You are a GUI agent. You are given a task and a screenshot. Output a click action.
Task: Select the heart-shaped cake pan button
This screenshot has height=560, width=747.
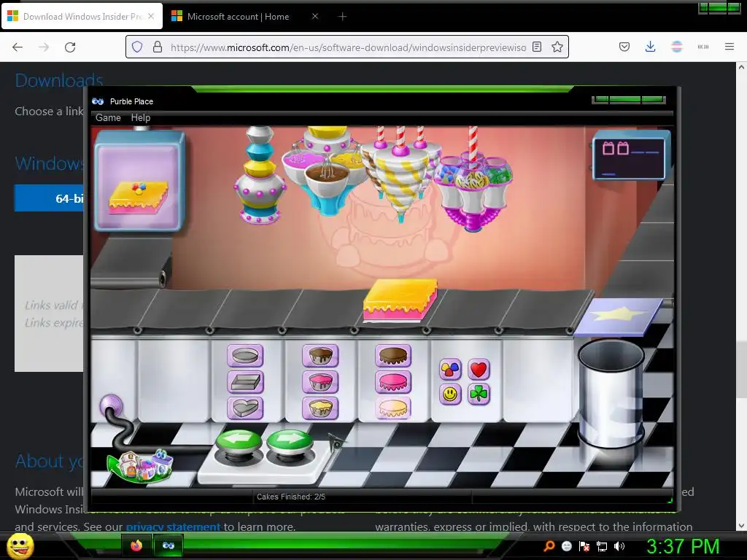click(245, 408)
